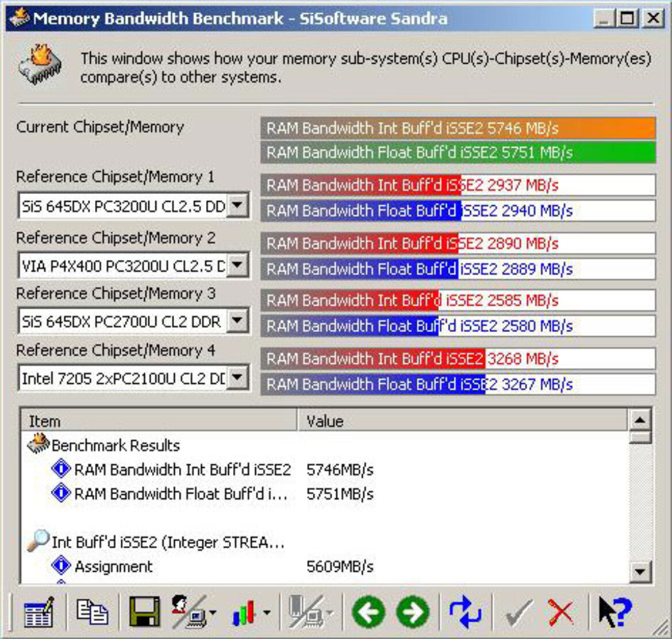Click the blue Float Buff'd 2940 MB/s bar
Screen dimensions: 672x639
(458, 210)
